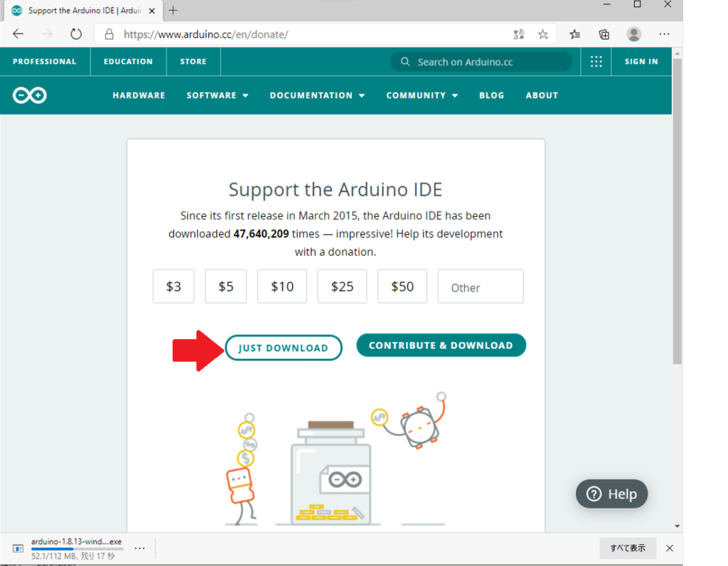Open the ABOUT page
The height and width of the screenshot is (566, 728).
(542, 95)
